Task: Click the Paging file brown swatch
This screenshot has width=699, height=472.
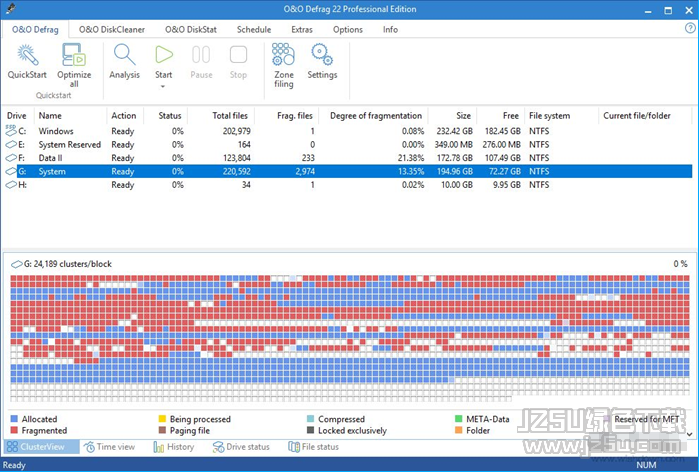Action: pyautogui.click(x=162, y=431)
